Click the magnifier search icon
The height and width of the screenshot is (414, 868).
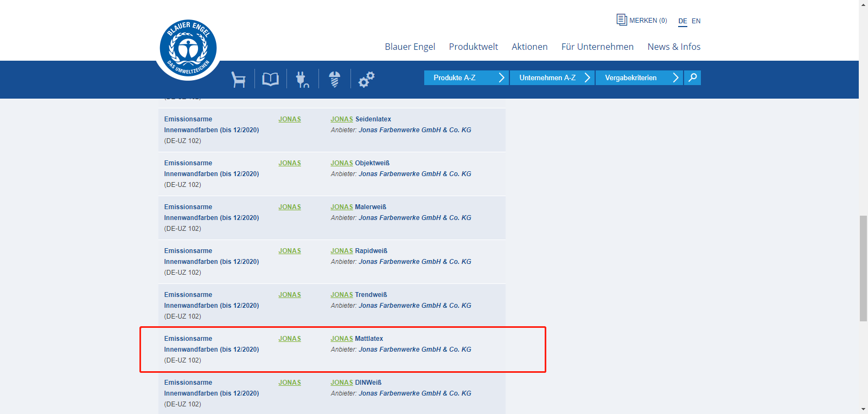(x=692, y=77)
